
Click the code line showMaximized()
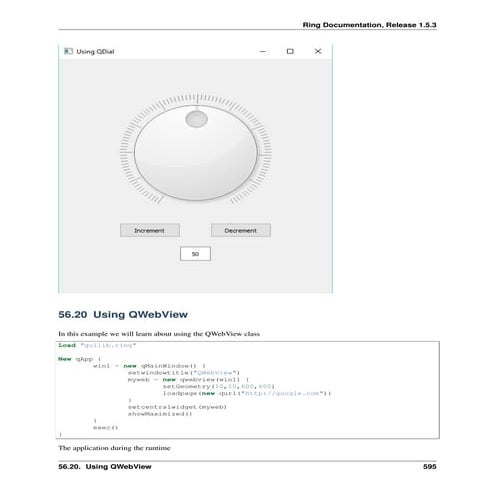pyautogui.click(x=160, y=414)
